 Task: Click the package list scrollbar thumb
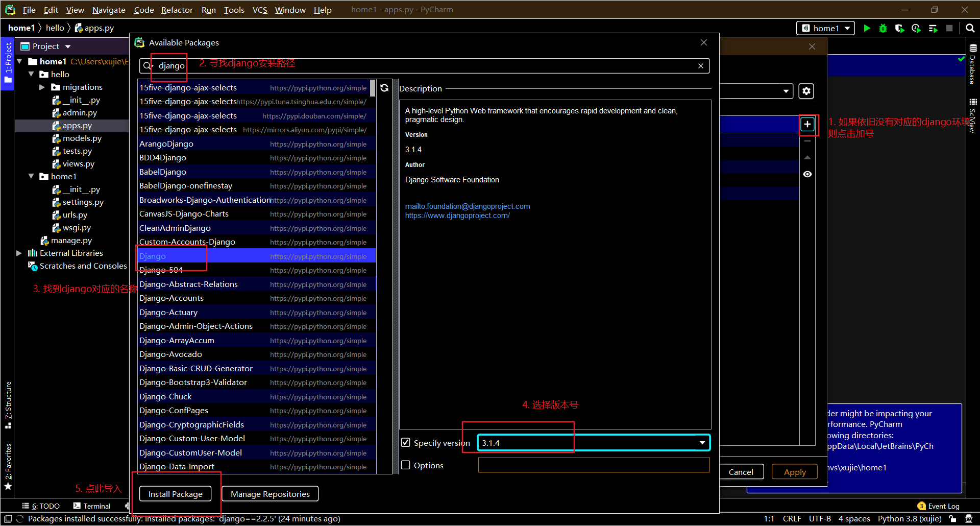[373, 88]
